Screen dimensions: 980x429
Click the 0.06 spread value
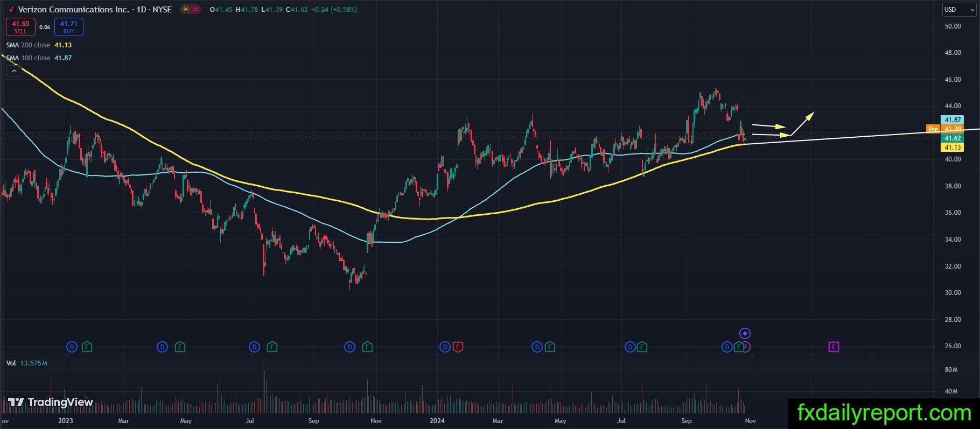click(x=45, y=27)
